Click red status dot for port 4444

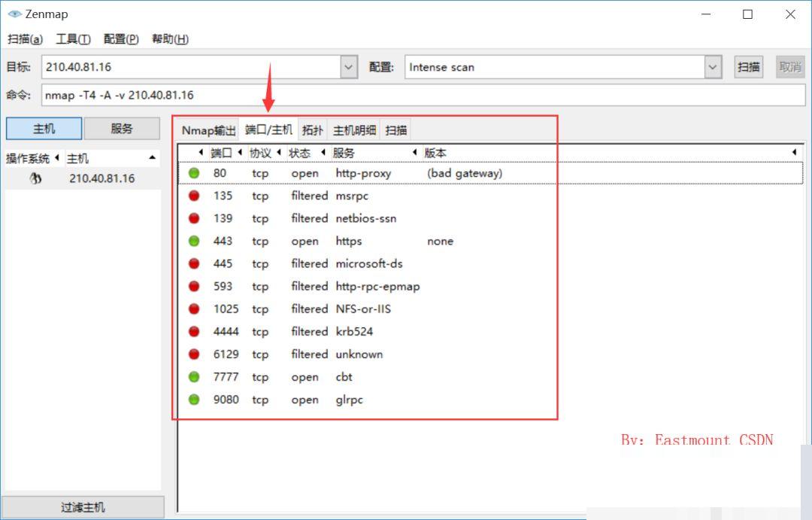(x=194, y=331)
